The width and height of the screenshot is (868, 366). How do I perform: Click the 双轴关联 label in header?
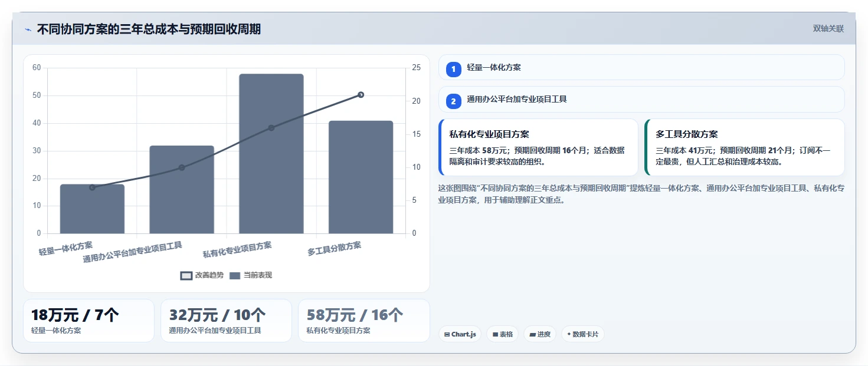(x=828, y=28)
